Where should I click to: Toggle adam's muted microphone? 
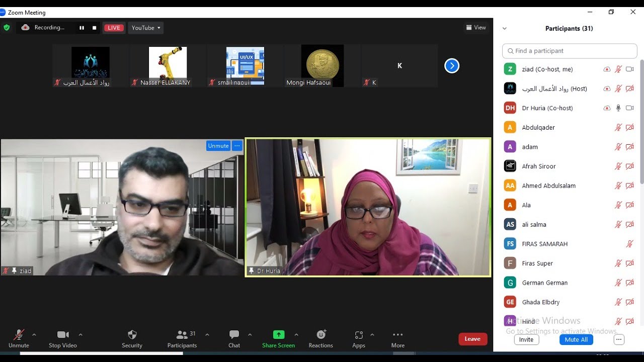(618, 147)
